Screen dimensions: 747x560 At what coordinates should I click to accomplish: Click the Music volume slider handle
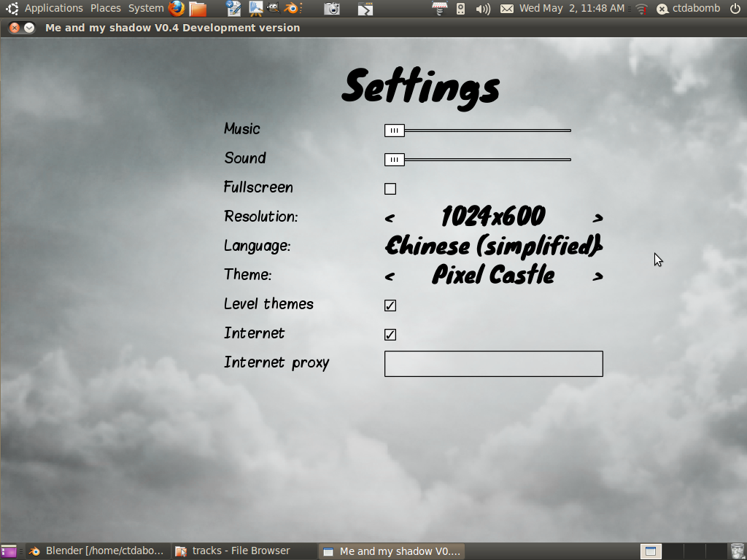coord(394,131)
